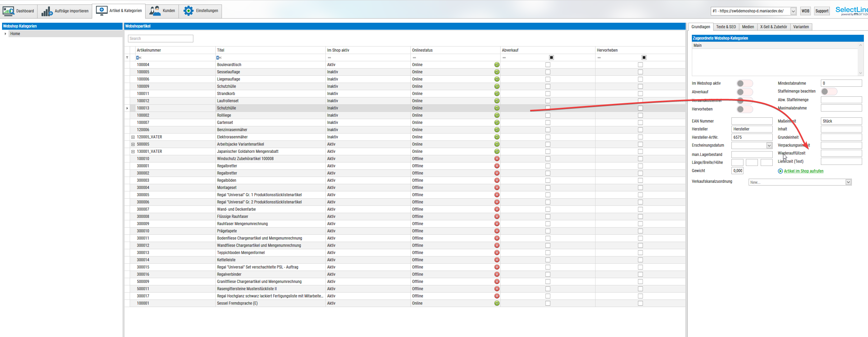Toggle the Staffelmenge beachten switch
Screen dimensions: 868x337
(x=829, y=92)
